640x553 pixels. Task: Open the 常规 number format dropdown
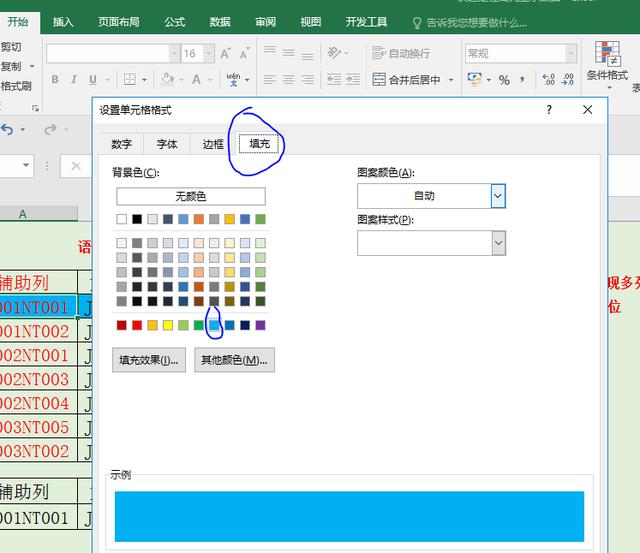(x=571, y=53)
